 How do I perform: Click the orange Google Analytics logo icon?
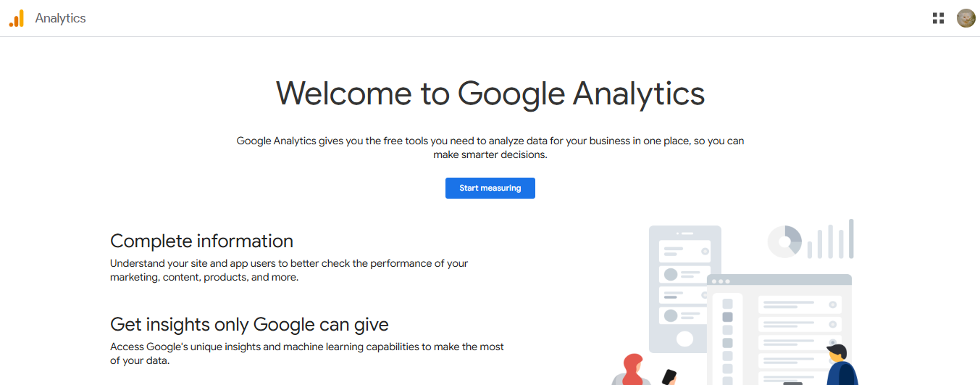coord(17,18)
